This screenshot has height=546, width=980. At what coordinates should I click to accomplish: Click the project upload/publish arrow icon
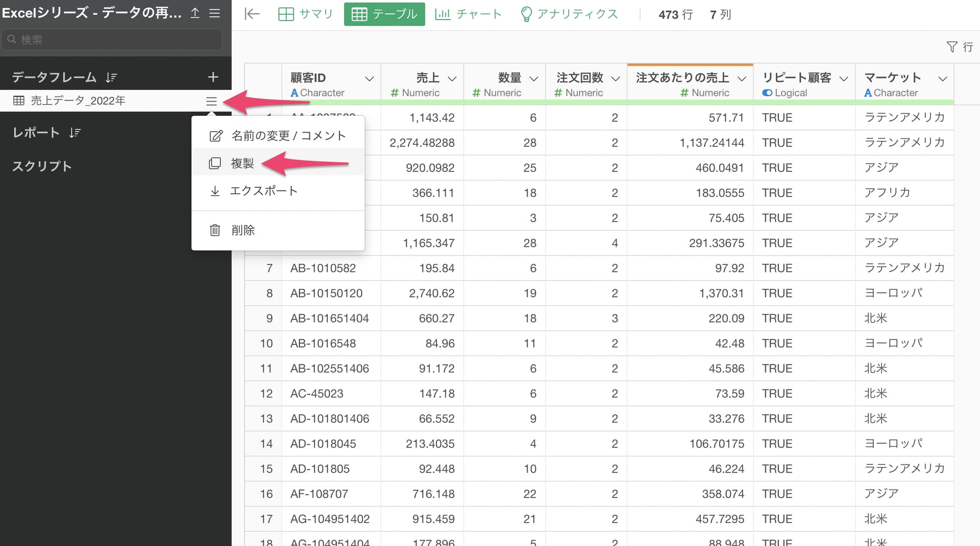click(195, 13)
